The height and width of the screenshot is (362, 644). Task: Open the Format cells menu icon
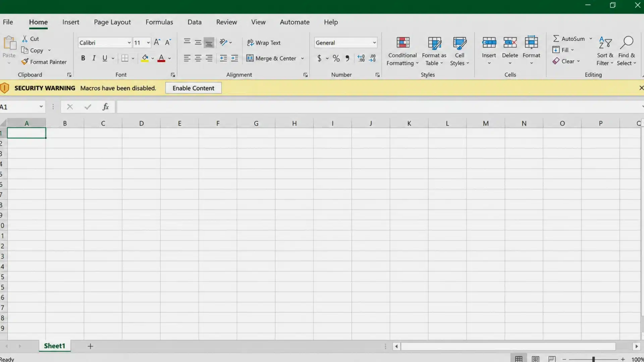click(x=531, y=43)
